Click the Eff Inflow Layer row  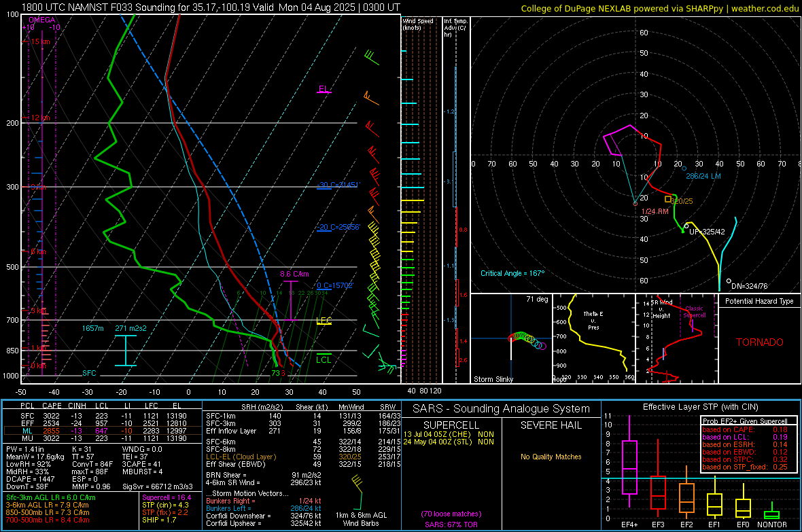pos(303,431)
